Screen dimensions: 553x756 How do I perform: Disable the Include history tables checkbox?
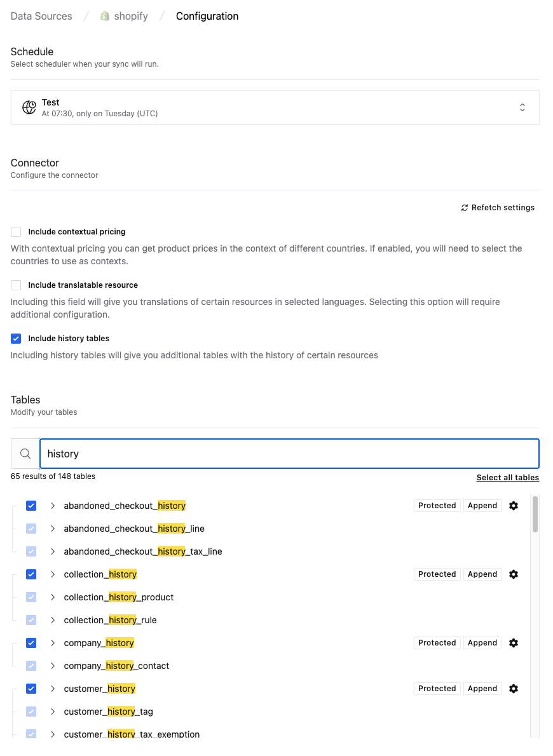pos(16,338)
